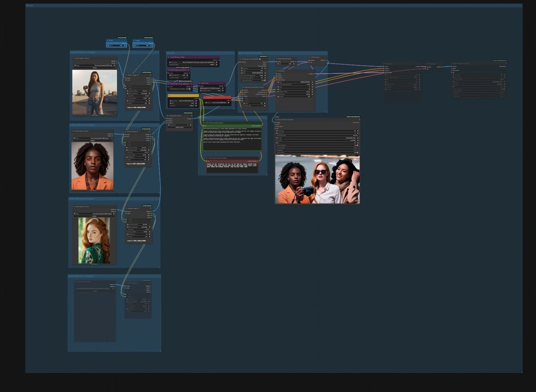Open lora_name dropdown in Load LoRA node
This screenshot has width=536, height=392.
pyautogui.click(x=212, y=88)
